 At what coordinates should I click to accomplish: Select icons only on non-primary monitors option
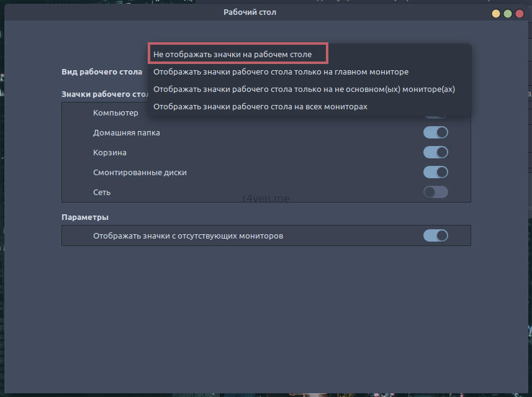tap(304, 89)
